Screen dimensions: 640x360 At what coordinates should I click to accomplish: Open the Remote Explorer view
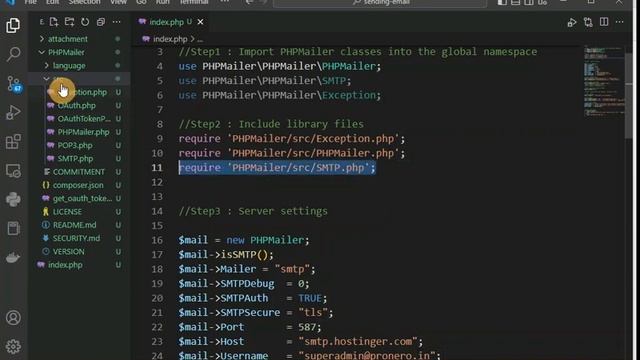[x=13, y=171]
